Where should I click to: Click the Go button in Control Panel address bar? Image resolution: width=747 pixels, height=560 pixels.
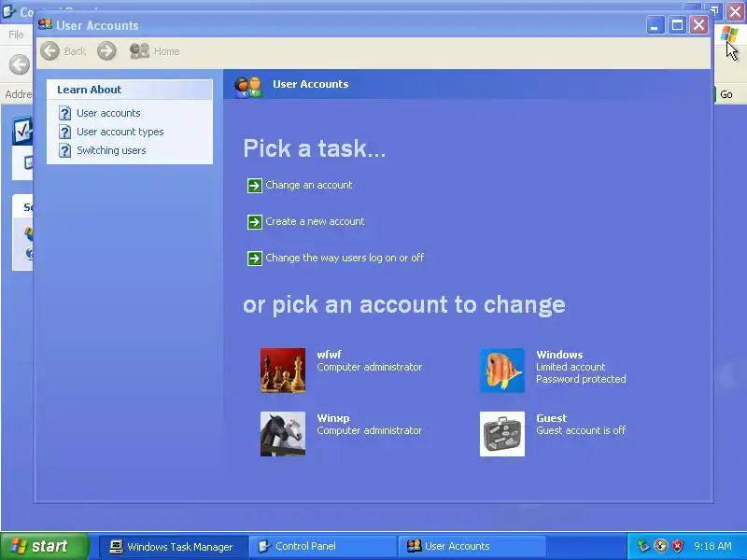tap(726, 94)
